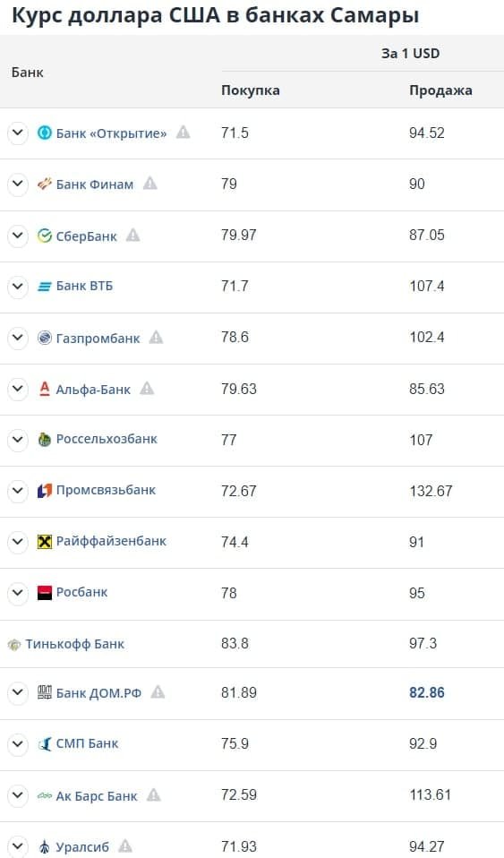Click the Тинькофф Банк crest icon
Viewport: 504px width, 858px height.
click(x=13, y=645)
